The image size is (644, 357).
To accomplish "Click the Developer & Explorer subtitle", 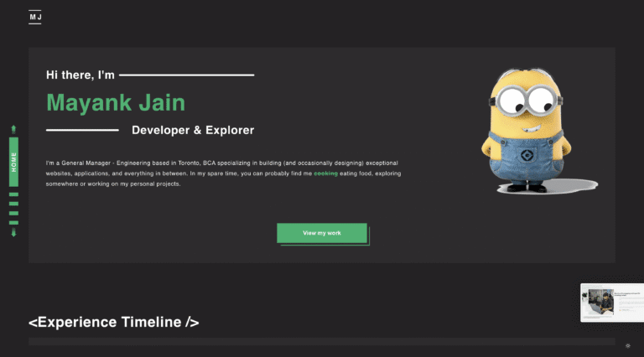I will click(193, 131).
